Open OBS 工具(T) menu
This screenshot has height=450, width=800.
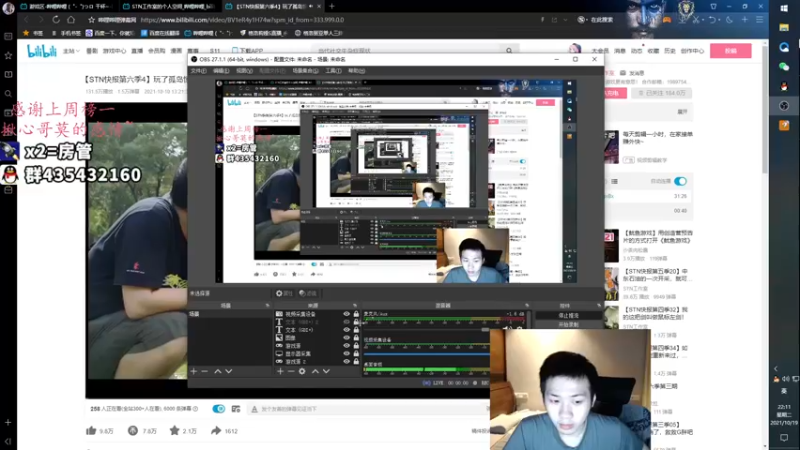[x=333, y=70]
